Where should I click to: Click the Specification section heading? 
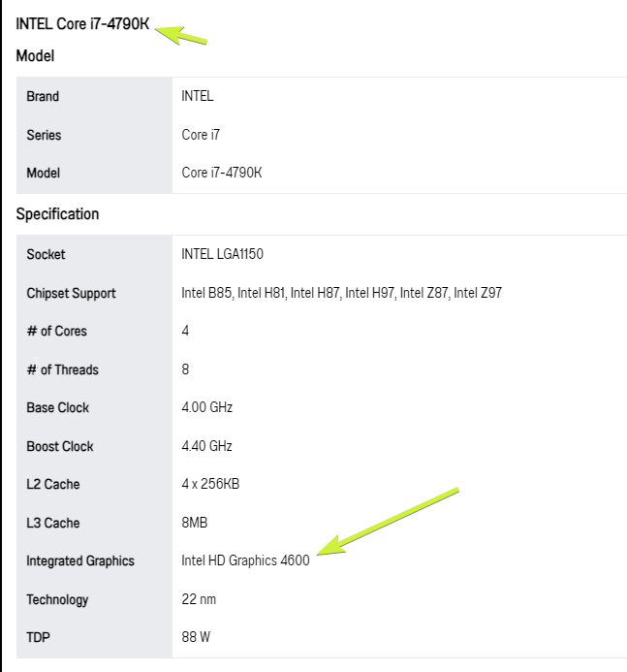[57, 214]
